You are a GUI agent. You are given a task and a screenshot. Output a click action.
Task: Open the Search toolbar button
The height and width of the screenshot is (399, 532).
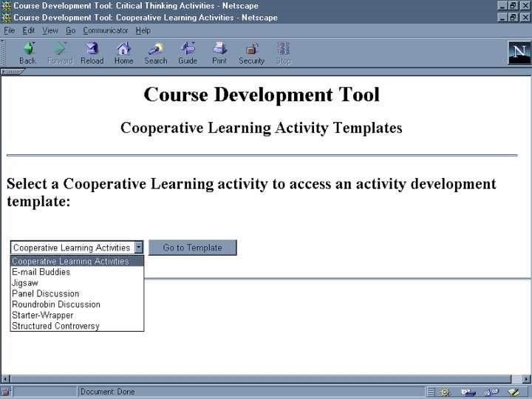(x=156, y=53)
